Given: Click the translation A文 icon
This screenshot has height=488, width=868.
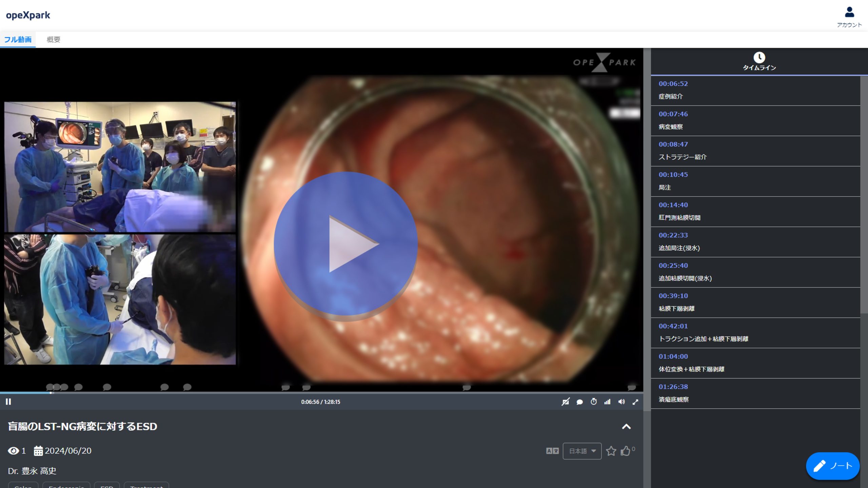Looking at the screenshot, I should [552, 451].
